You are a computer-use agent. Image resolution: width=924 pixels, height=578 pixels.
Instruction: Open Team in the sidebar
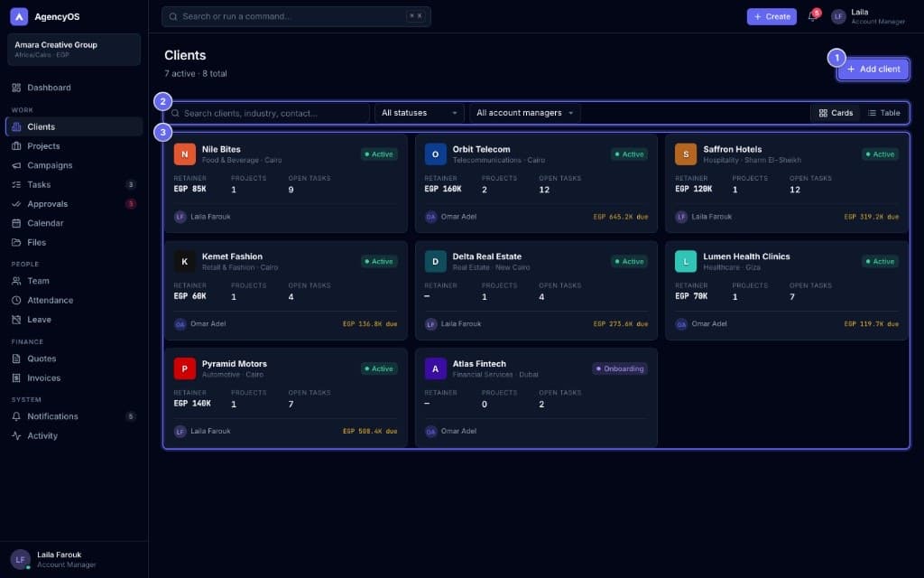(74, 282)
